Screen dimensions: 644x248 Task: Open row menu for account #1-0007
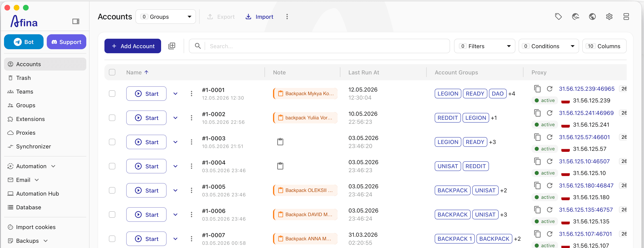pos(192,239)
